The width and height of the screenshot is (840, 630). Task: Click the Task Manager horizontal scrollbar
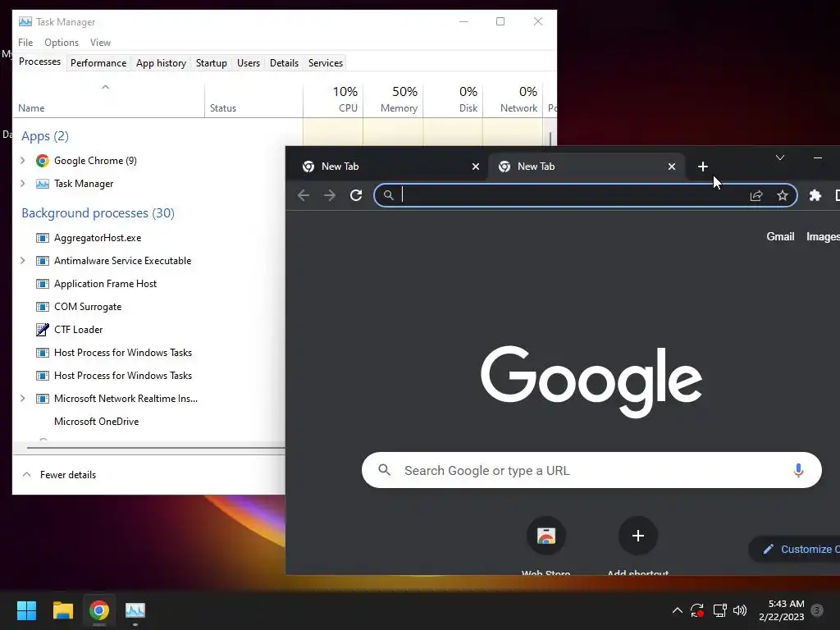coord(155,447)
